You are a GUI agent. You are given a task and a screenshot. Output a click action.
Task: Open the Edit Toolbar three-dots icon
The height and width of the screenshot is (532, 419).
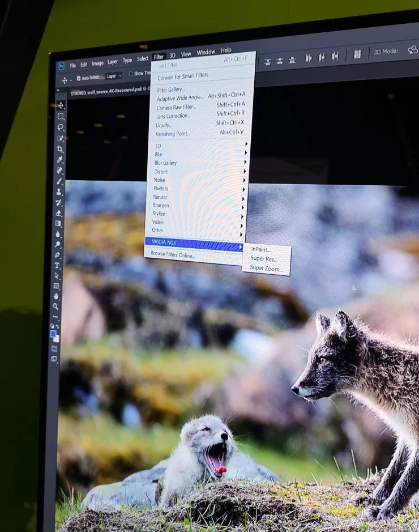coord(55,317)
